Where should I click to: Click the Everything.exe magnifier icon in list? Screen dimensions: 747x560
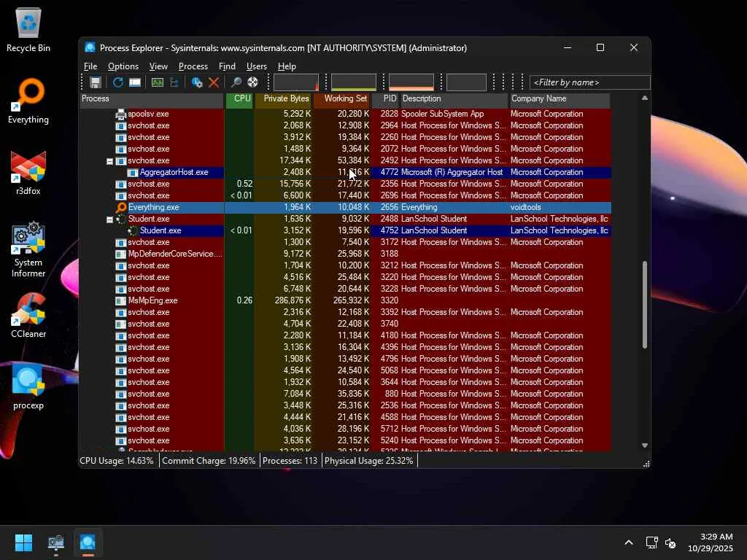tap(121, 207)
